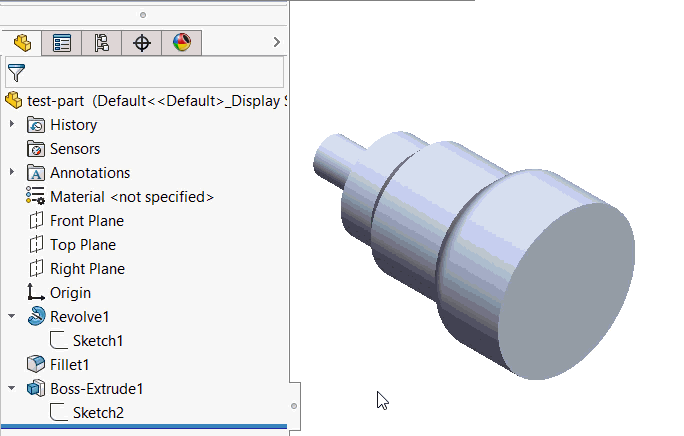Image resolution: width=684 pixels, height=436 pixels.
Task: Open the DimXpertManager crosshair tab
Action: 141,43
